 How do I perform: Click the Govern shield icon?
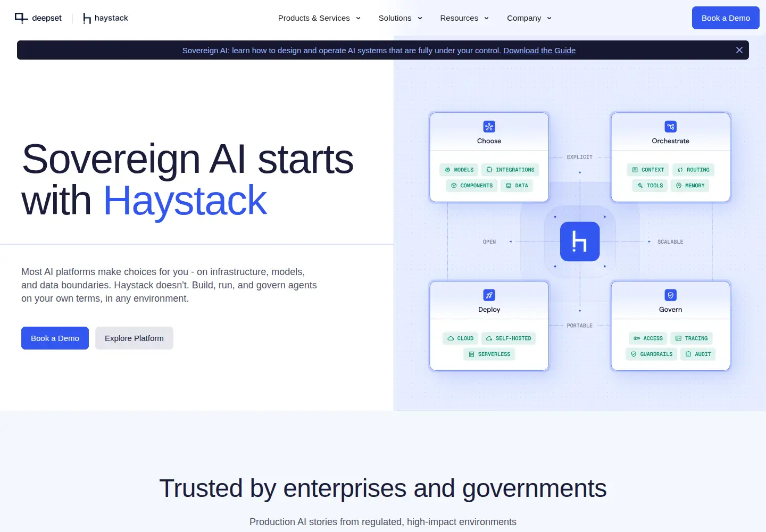[671, 295]
